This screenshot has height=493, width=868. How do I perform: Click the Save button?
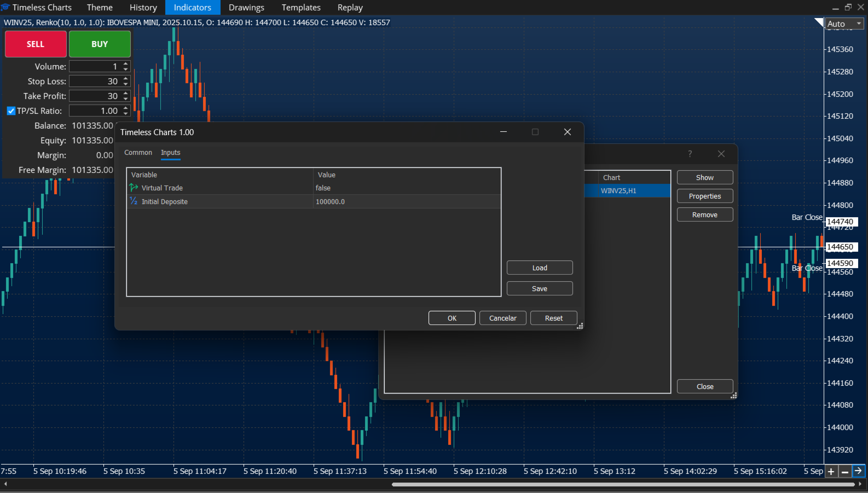coord(540,288)
